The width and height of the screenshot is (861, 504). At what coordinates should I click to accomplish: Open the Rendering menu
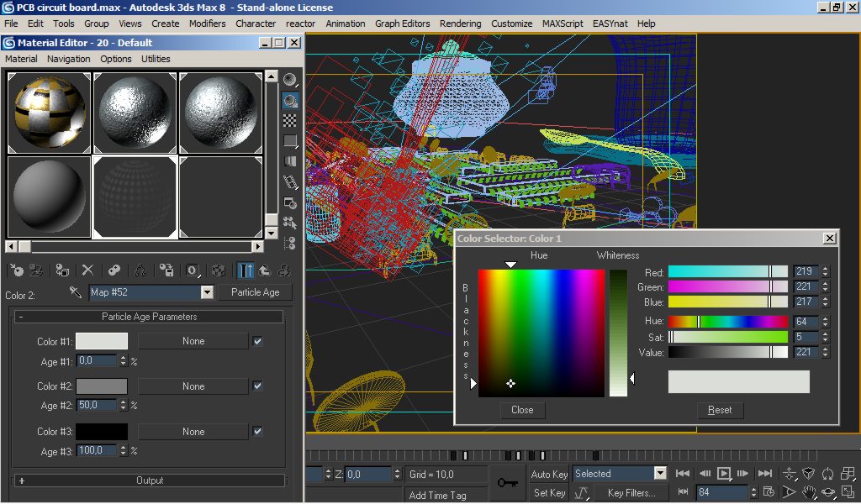pyautogui.click(x=460, y=24)
